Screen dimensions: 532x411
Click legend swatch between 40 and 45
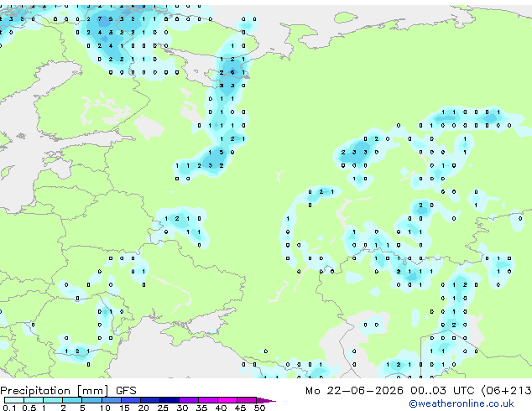click(227, 400)
